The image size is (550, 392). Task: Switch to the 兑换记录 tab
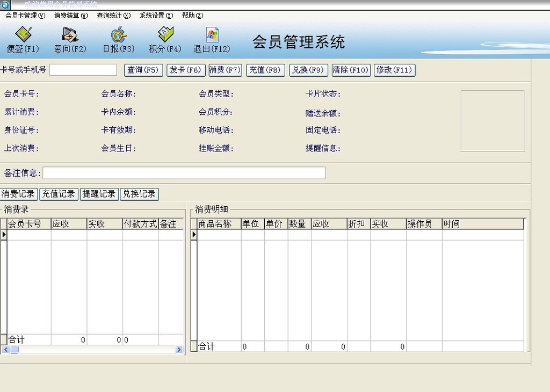(139, 194)
